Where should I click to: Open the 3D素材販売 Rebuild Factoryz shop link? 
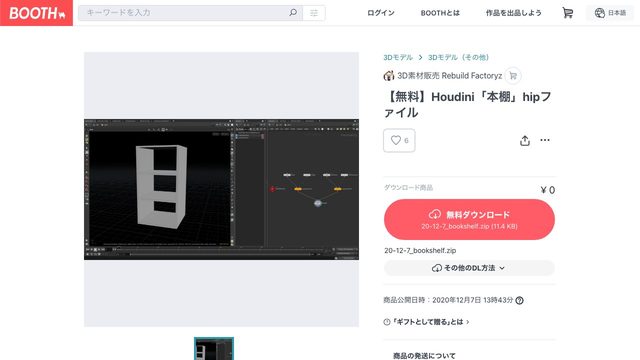coord(449,76)
